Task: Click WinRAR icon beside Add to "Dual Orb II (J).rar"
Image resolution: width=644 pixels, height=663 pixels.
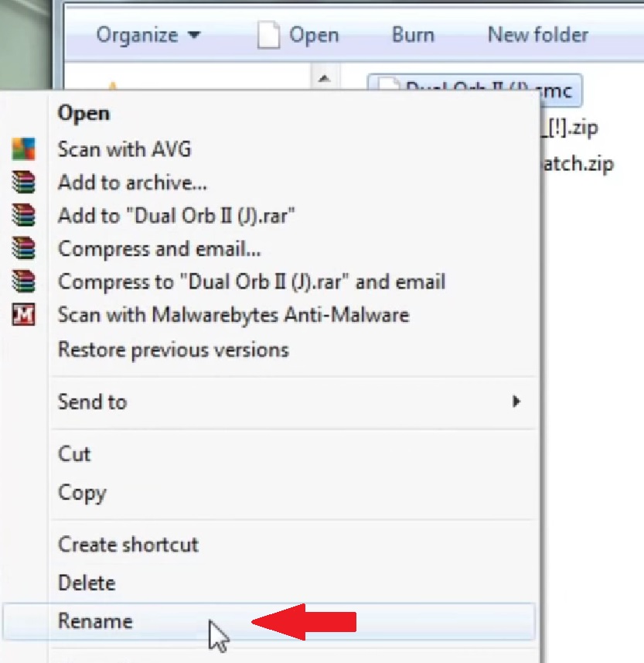Action: click(23, 216)
